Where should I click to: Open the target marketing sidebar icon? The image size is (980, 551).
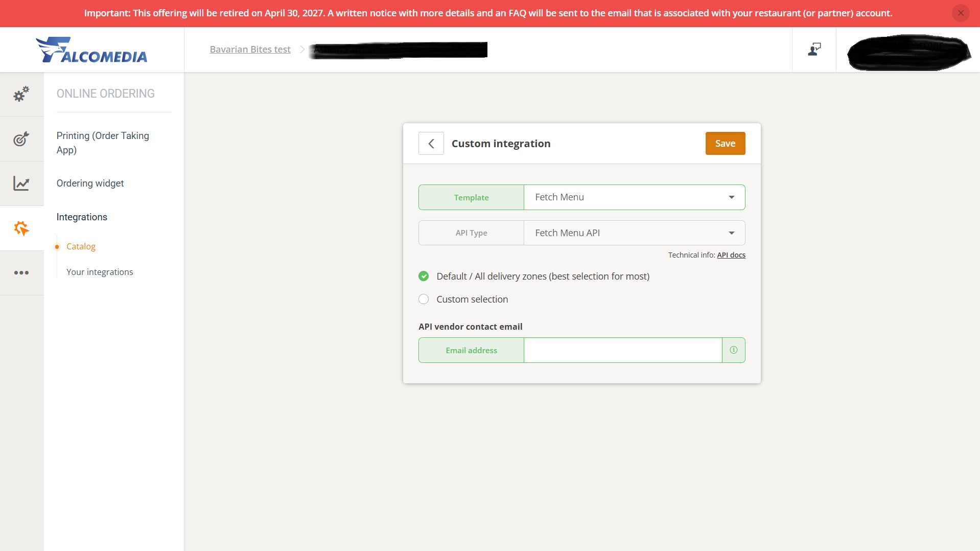[21, 139]
